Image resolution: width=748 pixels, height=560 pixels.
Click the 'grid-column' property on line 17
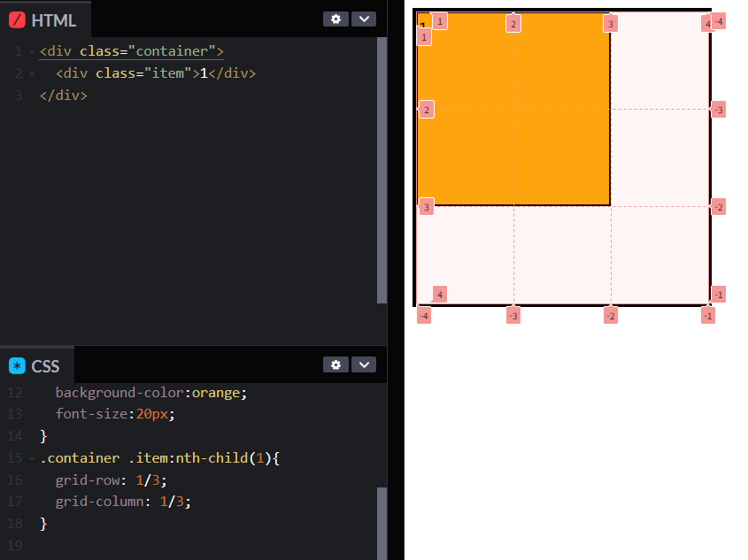point(100,502)
